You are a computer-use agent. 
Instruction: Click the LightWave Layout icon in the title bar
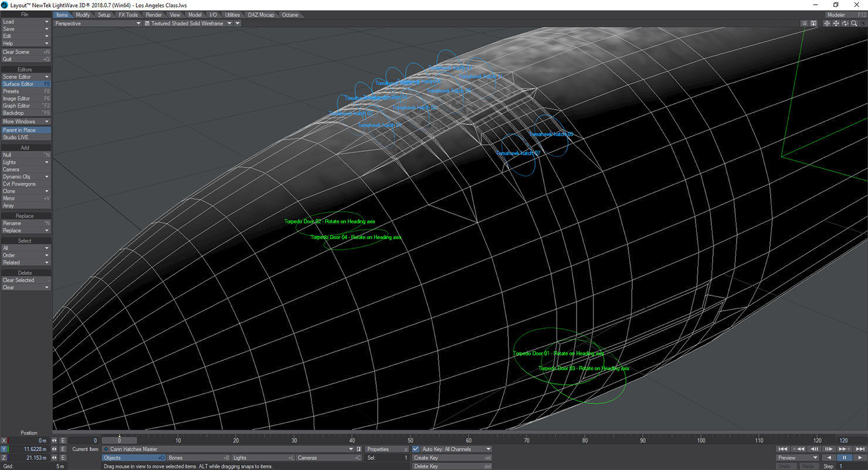[x=5, y=5]
